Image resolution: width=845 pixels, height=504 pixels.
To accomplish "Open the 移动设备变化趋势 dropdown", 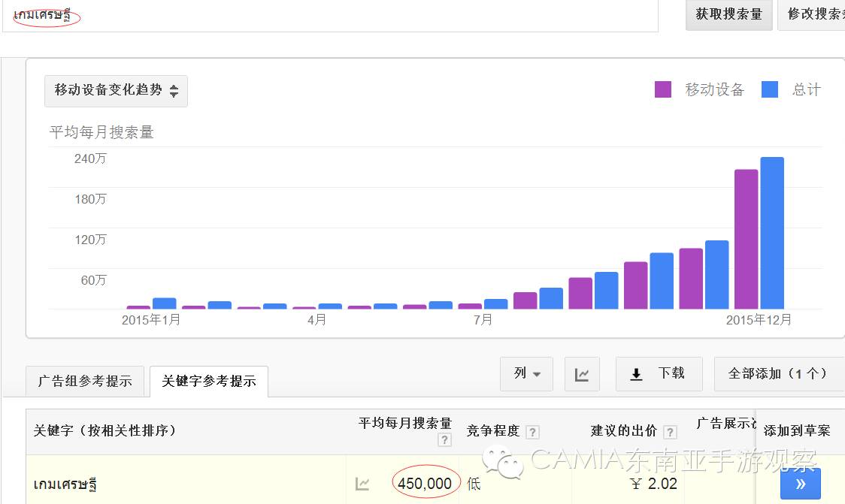I will coord(116,90).
